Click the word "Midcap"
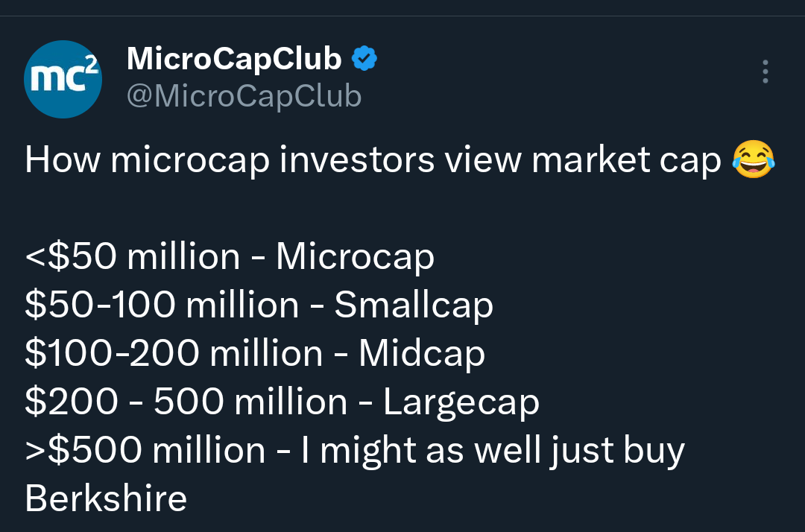The height and width of the screenshot is (532, 805). point(422,353)
